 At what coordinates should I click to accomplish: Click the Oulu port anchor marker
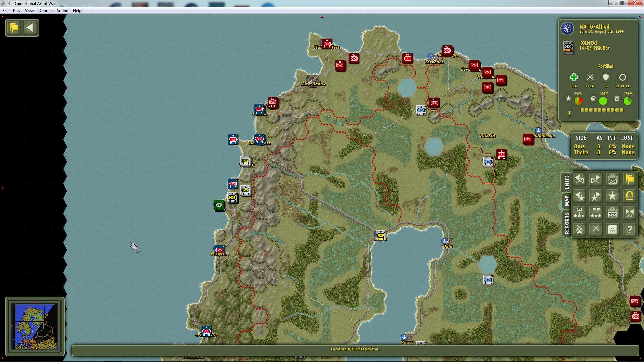click(x=444, y=241)
